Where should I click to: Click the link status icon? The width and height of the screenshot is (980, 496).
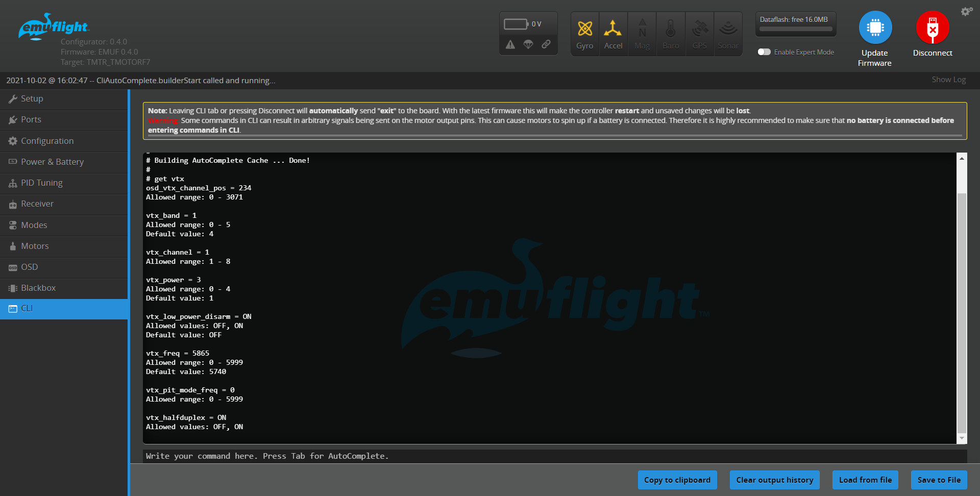(x=546, y=44)
